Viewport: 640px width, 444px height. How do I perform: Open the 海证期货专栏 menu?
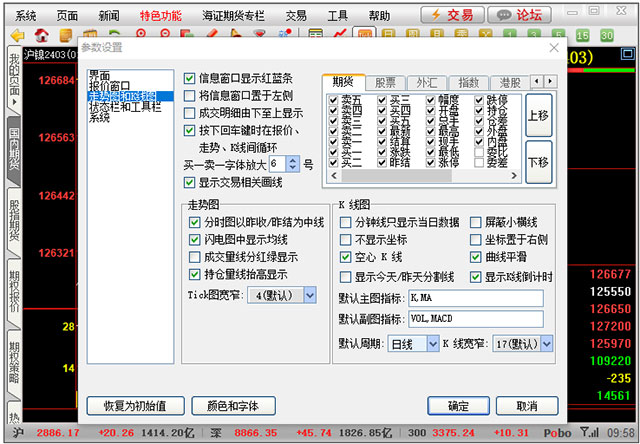pos(233,16)
